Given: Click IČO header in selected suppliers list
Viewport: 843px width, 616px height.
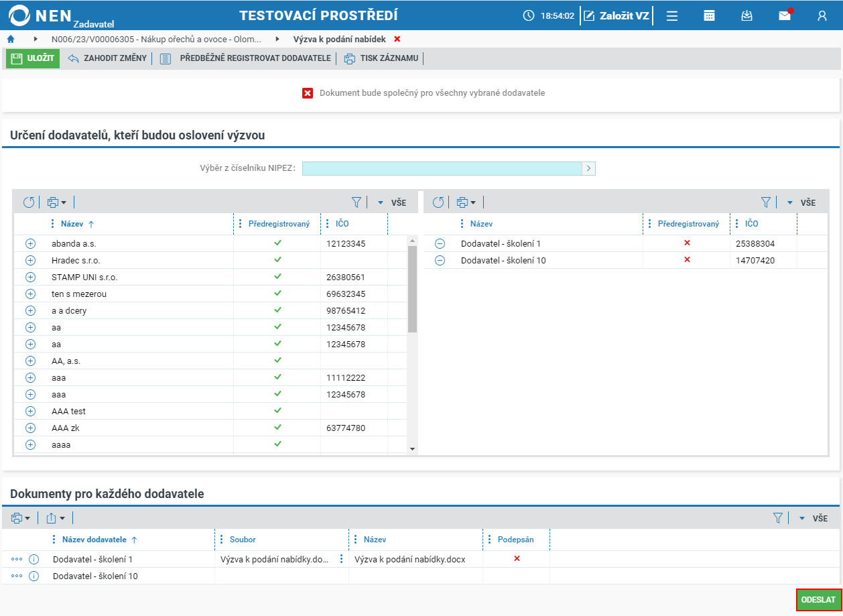Looking at the screenshot, I should pyautogui.click(x=752, y=224).
